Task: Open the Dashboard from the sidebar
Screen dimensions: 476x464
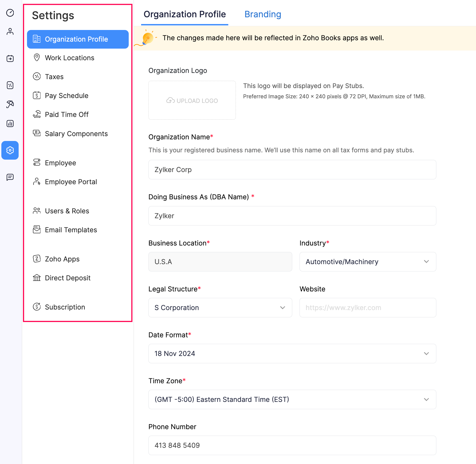Action: [x=10, y=13]
